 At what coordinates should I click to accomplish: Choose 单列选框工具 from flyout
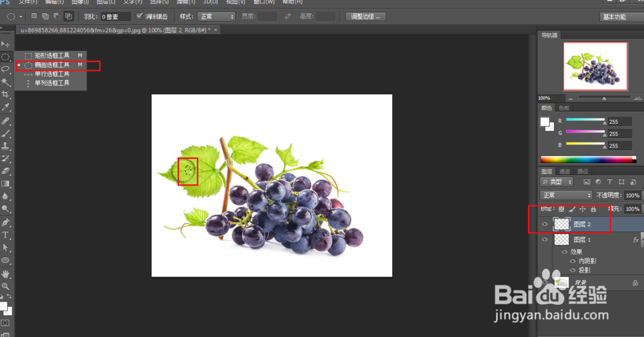coord(51,83)
